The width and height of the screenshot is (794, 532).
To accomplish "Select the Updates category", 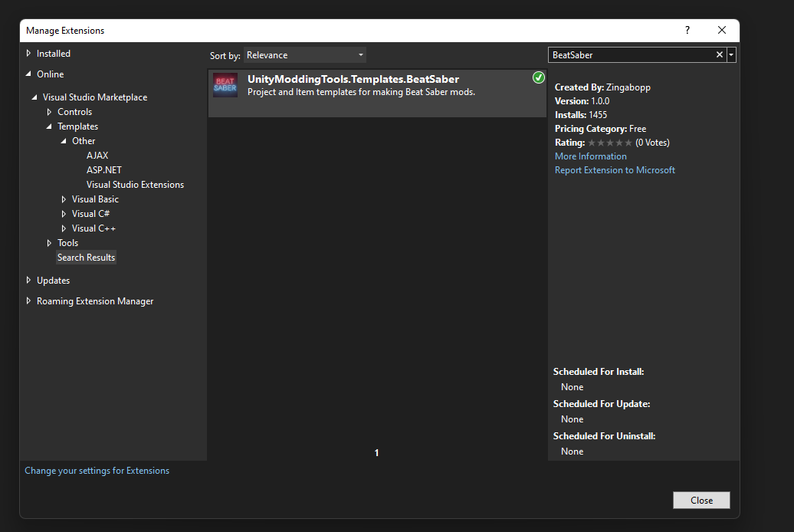I will coord(53,281).
